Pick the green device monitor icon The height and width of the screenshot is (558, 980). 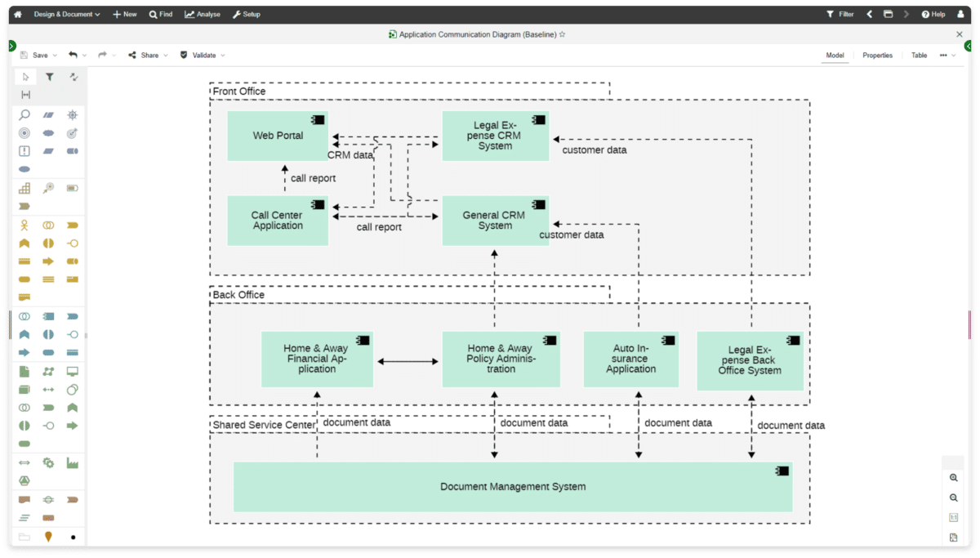(72, 371)
